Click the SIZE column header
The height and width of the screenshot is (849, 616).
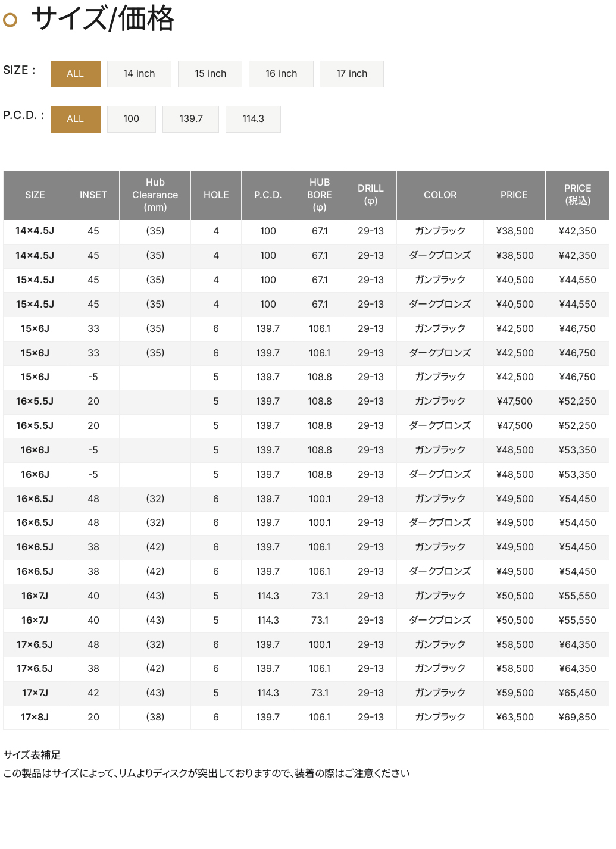(x=35, y=195)
